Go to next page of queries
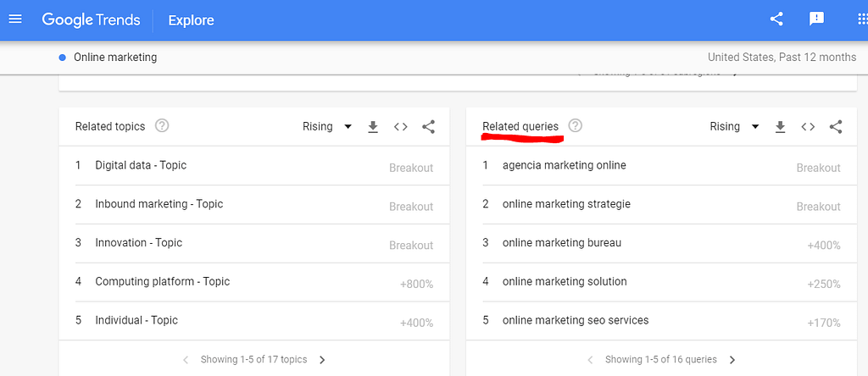868x376 pixels. click(732, 360)
